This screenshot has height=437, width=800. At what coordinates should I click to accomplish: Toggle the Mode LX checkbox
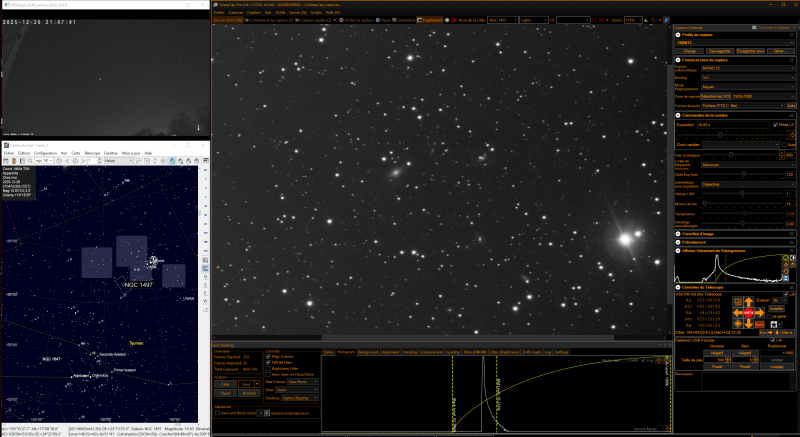pos(776,124)
